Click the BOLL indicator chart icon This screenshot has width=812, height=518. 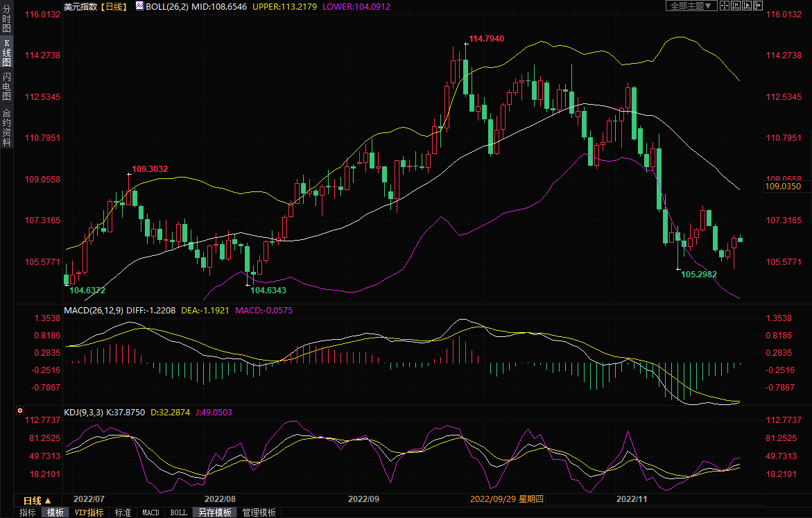coord(140,6)
